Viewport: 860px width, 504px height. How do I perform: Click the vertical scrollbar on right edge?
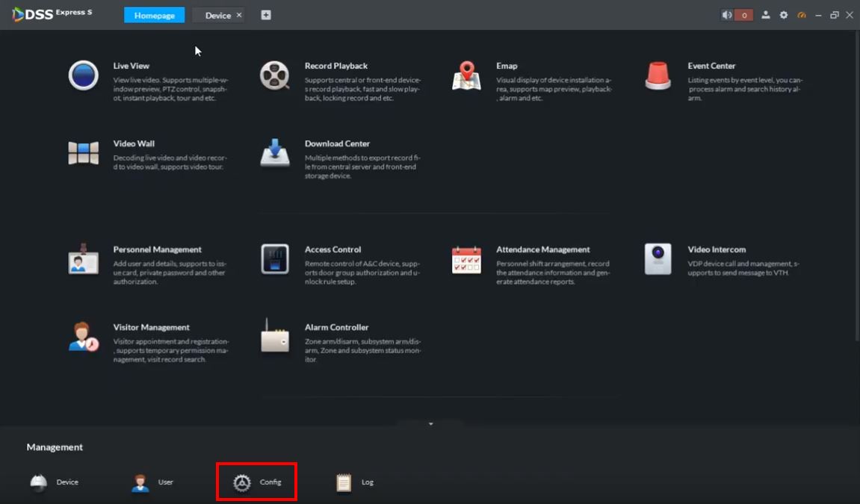pos(857,186)
